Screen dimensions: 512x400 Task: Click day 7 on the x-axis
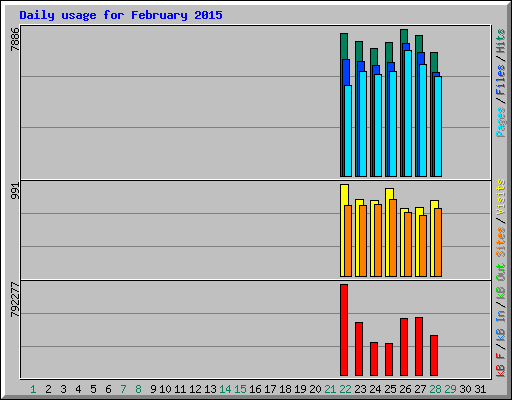[123, 389]
